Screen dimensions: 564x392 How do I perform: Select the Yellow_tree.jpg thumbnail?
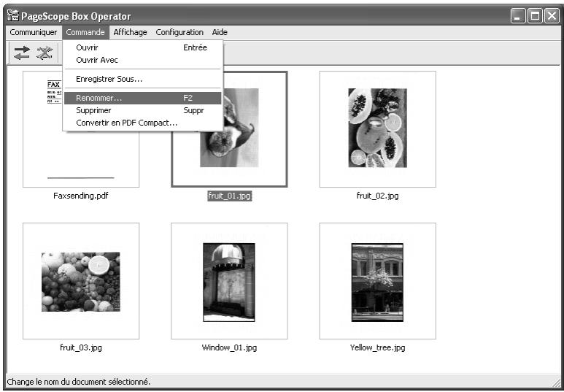pyautogui.click(x=378, y=281)
